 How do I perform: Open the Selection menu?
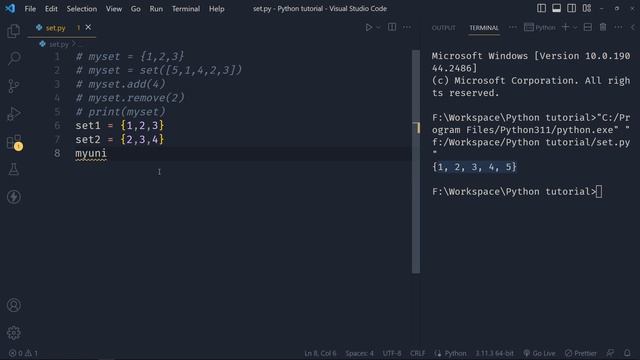pos(82,9)
